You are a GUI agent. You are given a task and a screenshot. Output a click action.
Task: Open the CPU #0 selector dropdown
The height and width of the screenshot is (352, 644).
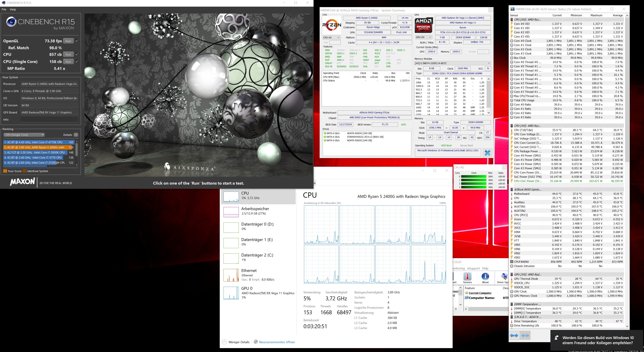[x=332, y=38]
